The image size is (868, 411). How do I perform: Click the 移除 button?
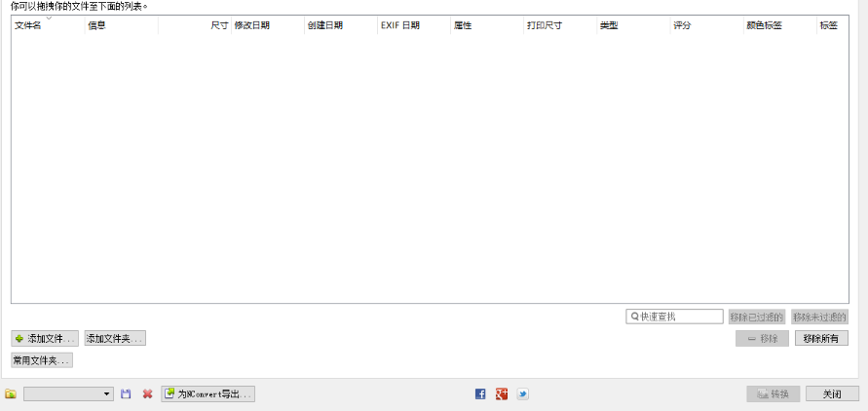coord(762,339)
